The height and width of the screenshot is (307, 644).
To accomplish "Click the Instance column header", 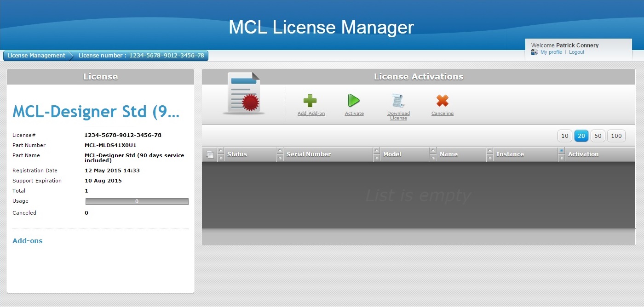I will coord(510,154).
